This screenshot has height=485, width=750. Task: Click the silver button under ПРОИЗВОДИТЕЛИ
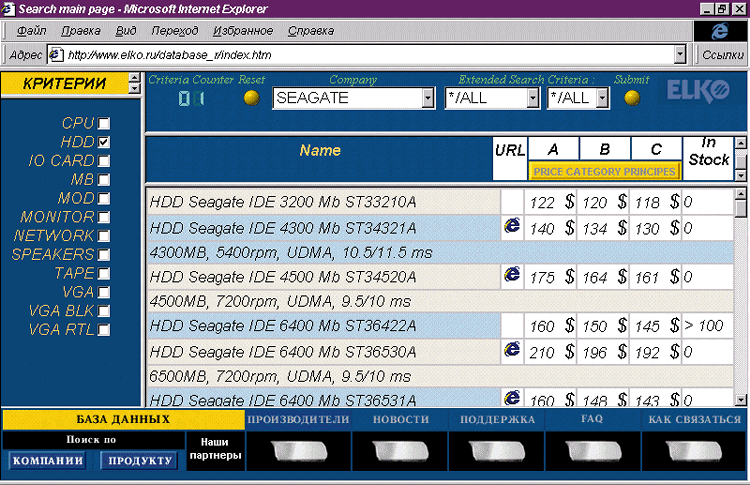[x=299, y=451]
